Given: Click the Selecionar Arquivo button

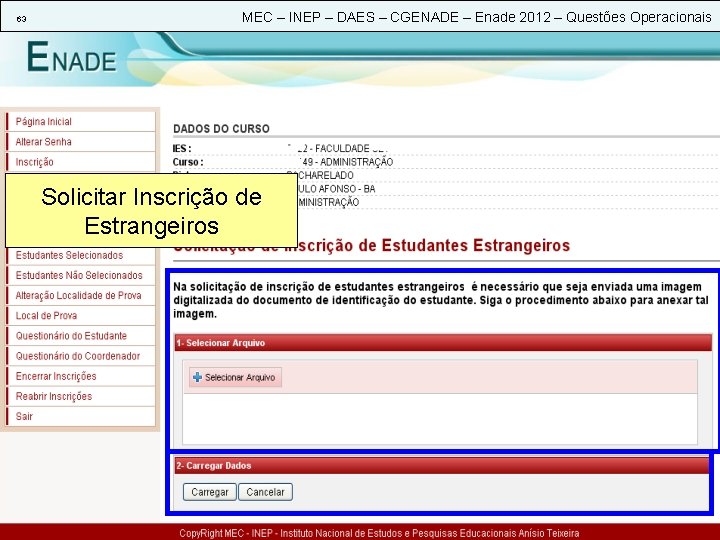Looking at the screenshot, I should tap(235, 377).
